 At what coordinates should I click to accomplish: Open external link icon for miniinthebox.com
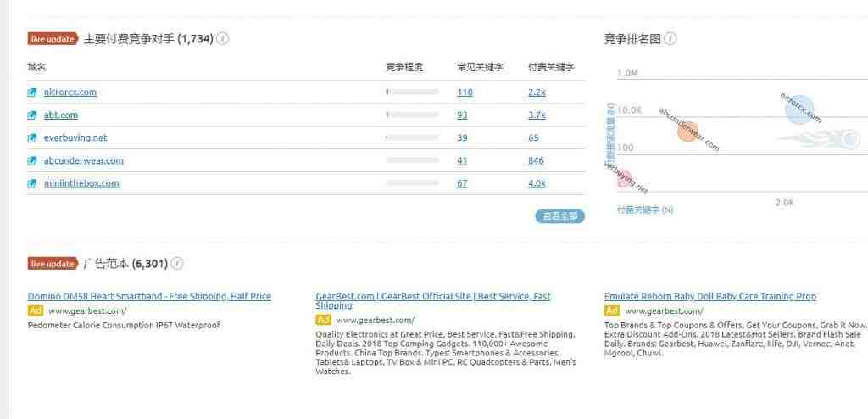pos(32,183)
